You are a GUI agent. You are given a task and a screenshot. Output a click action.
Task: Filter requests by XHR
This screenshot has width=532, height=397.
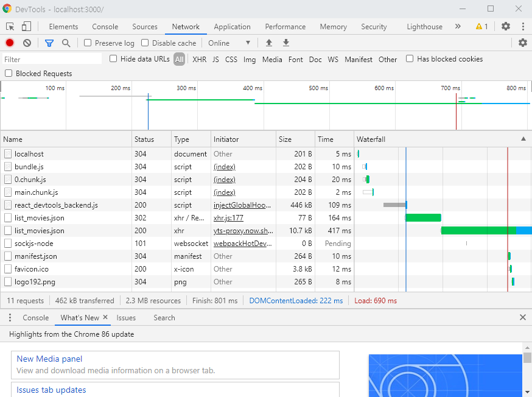[200, 60]
